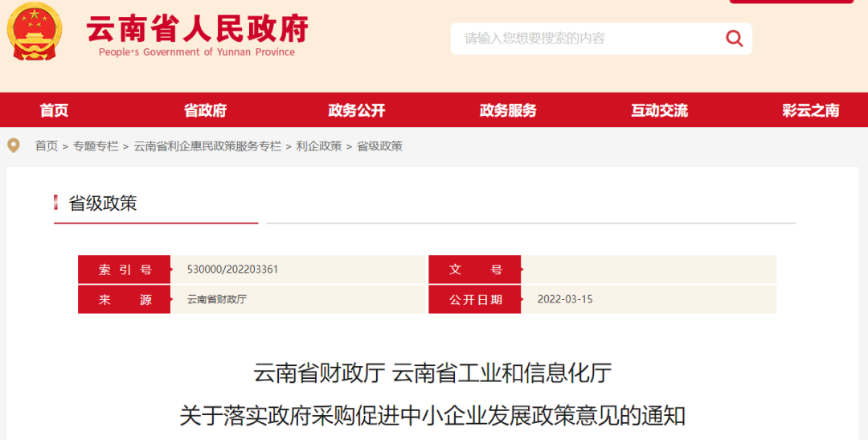
Task: Click the source value 云南省财政厅
Action: 217,299
